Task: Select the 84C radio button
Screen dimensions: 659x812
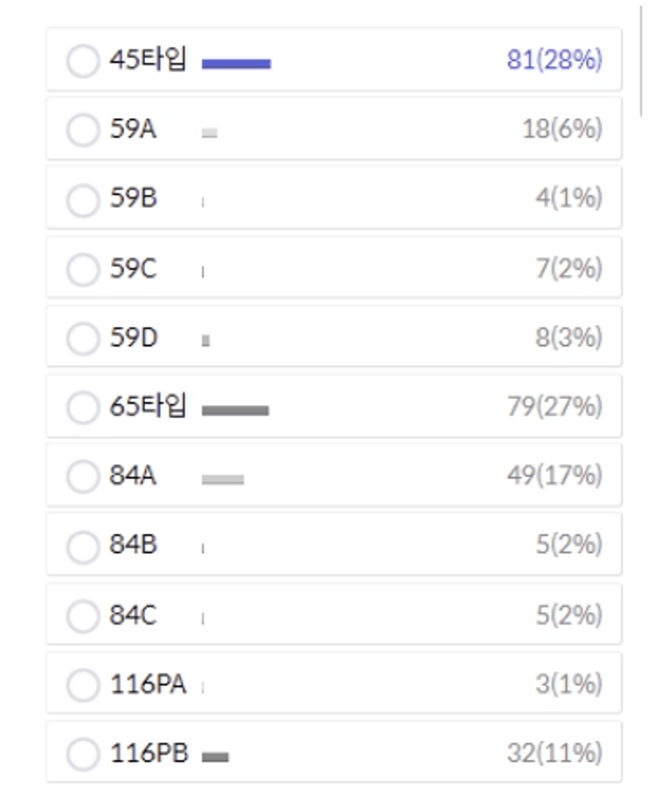Action: pyautogui.click(x=83, y=616)
